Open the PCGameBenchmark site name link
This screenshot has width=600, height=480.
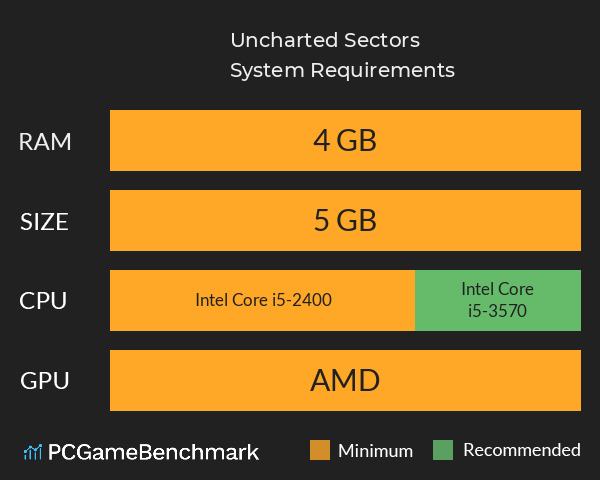click(x=154, y=452)
